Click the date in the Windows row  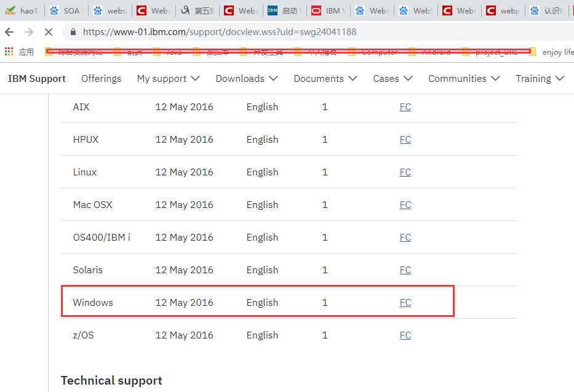[184, 302]
